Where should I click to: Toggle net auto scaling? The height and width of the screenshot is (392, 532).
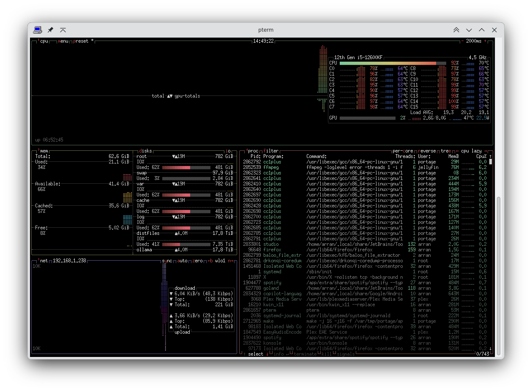tap(182, 261)
